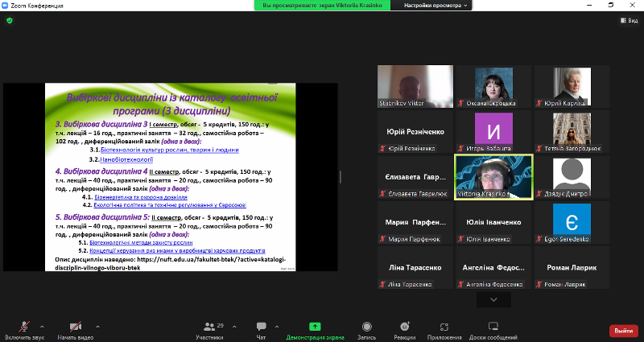
Task: Select Игорь Бабюта avatar tile
Action: tap(493, 132)
